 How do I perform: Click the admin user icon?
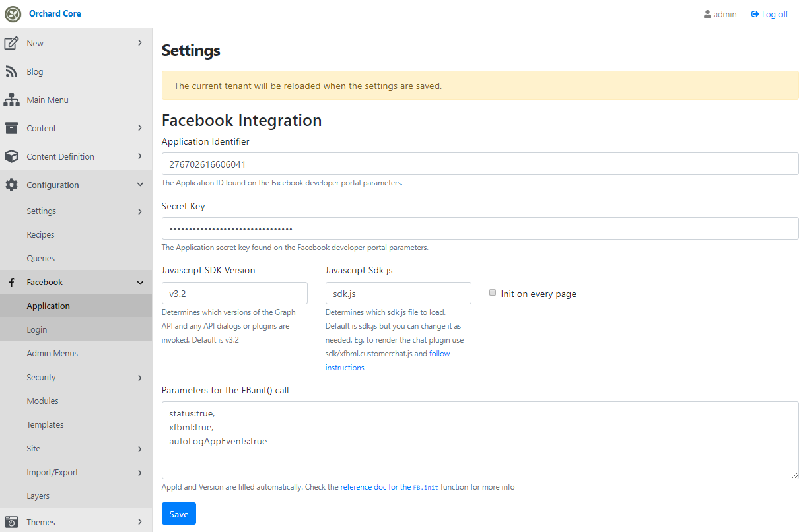point(708,14)
